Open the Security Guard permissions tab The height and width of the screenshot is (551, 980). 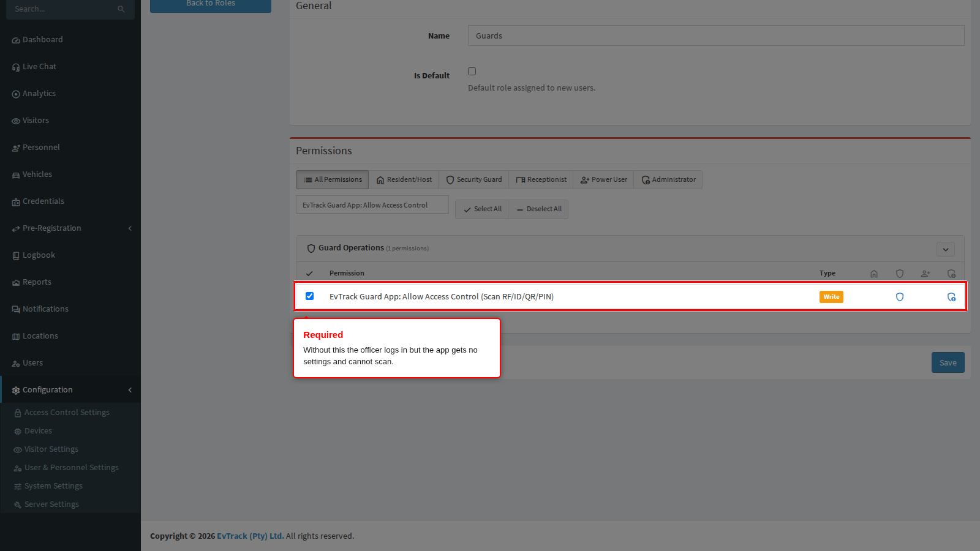click(x=473, y=180)
